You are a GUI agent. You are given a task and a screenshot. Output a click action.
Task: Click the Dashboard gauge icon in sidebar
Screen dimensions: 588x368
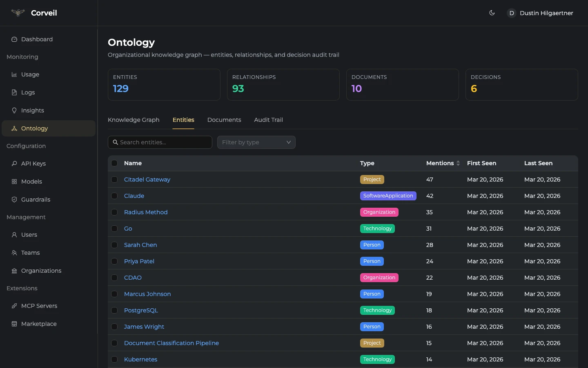point(14,39)
